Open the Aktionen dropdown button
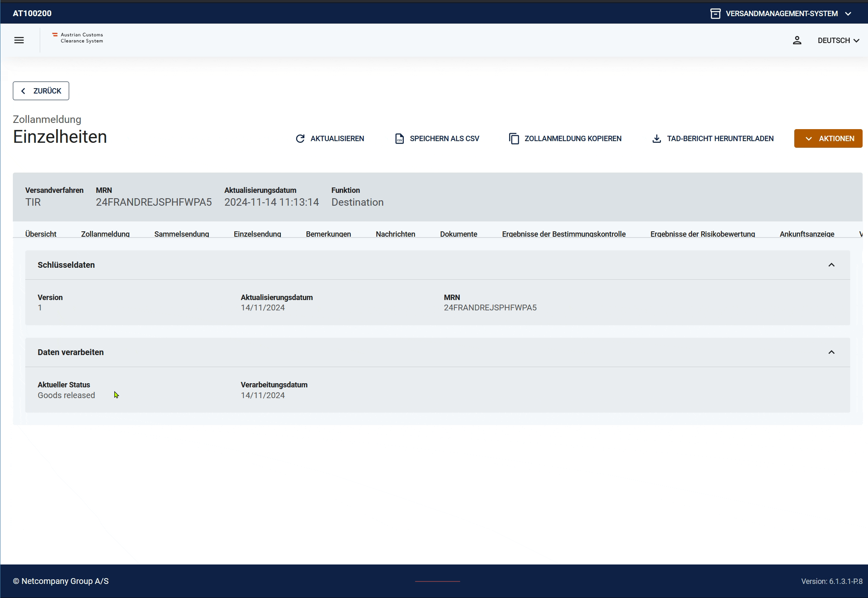Image resolution: width=868 pixels, height=598 pixels. coord(828,139)
